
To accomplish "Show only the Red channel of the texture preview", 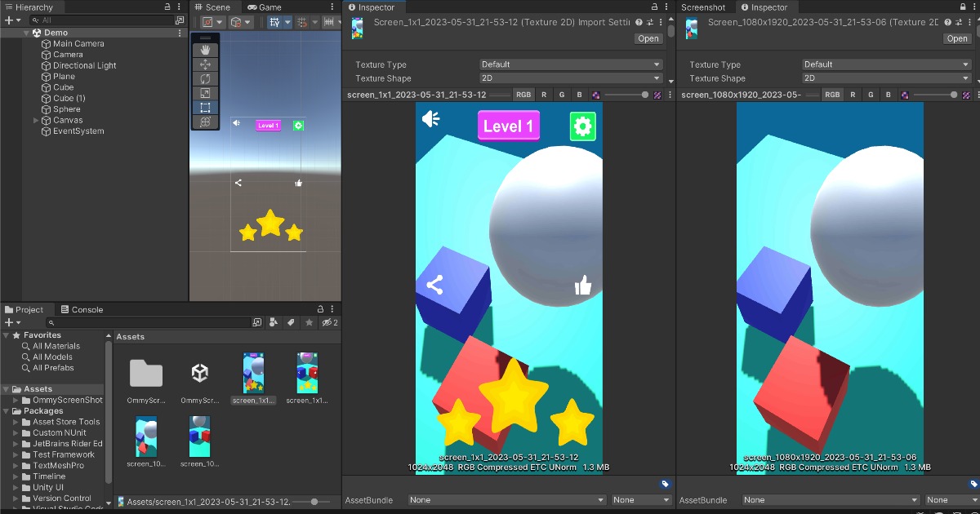I will click(x=544, y=94).
